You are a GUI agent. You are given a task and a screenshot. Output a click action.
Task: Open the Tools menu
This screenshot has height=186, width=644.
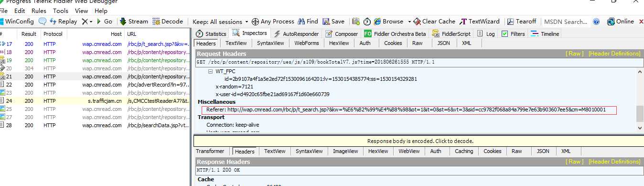point(61,11)
